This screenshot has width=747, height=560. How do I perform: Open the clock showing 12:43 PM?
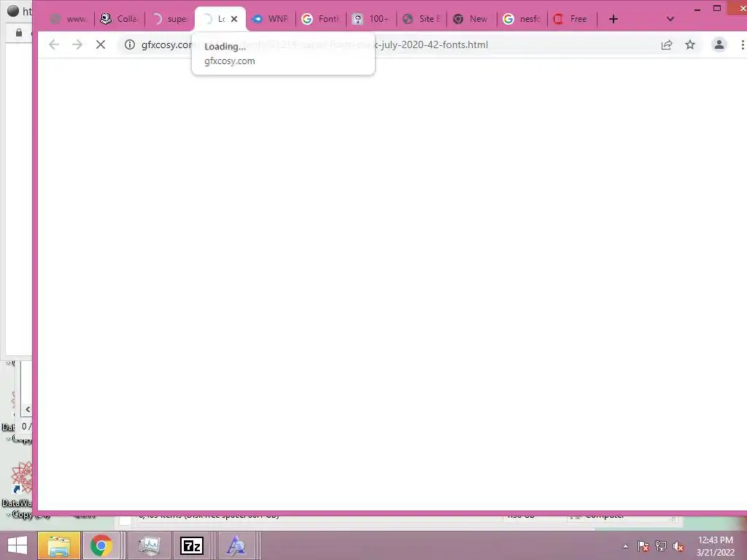click(716, 546)
